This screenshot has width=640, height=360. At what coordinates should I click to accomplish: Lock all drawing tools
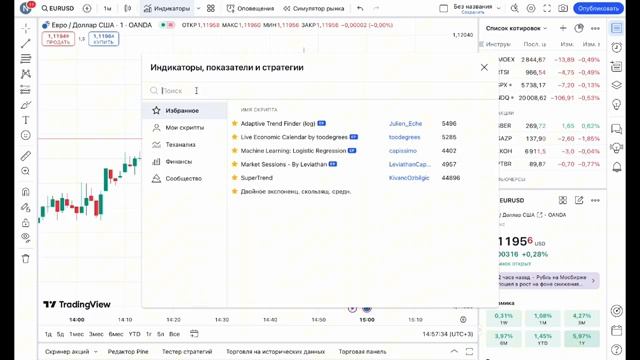[x=26, y=222]
